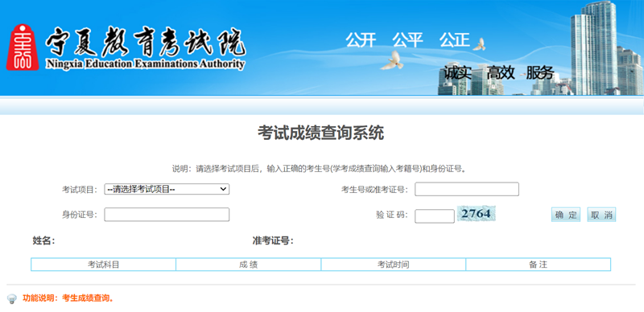
Task: Click the 验证码 field label
Action: pyautogui.click(x=392, y=215)
